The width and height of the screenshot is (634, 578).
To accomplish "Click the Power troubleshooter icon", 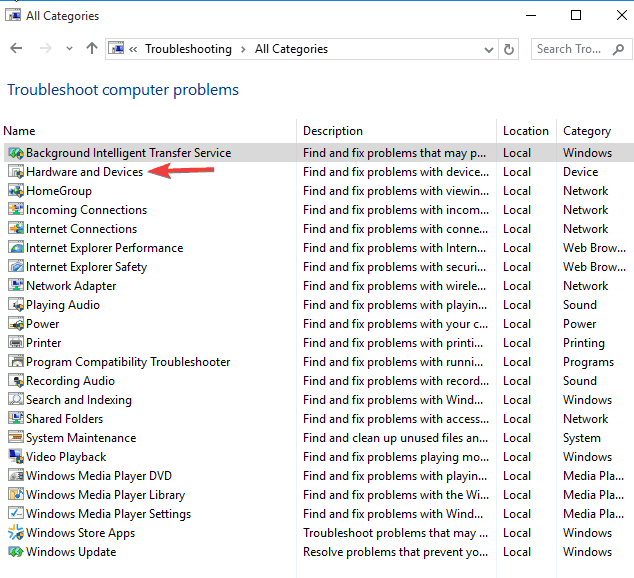I will point(16,324).
